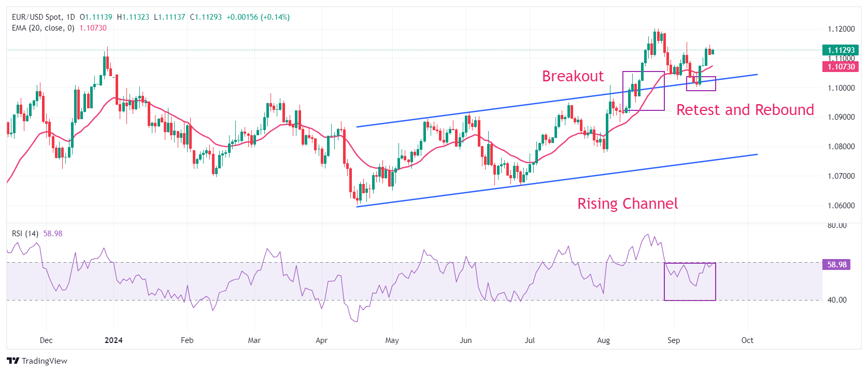The height and width of the screenshot is (372, 868).
Task: Click the purple rectangle around the breakout candles
Action: (x=644, y=91)
